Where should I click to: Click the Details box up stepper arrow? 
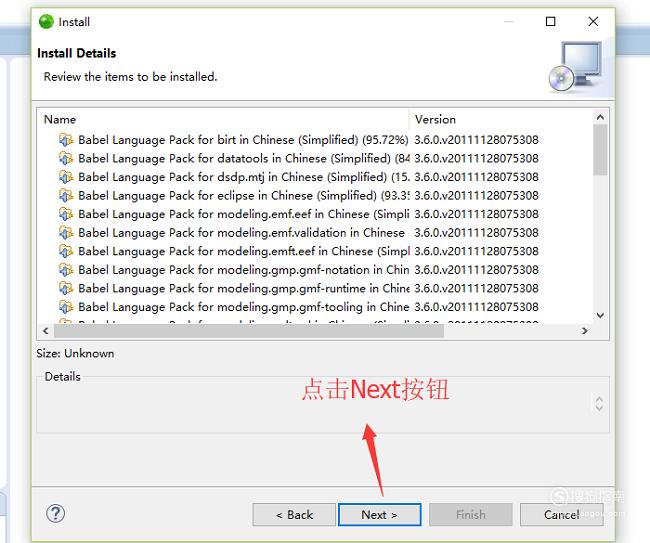coord(599,399)
